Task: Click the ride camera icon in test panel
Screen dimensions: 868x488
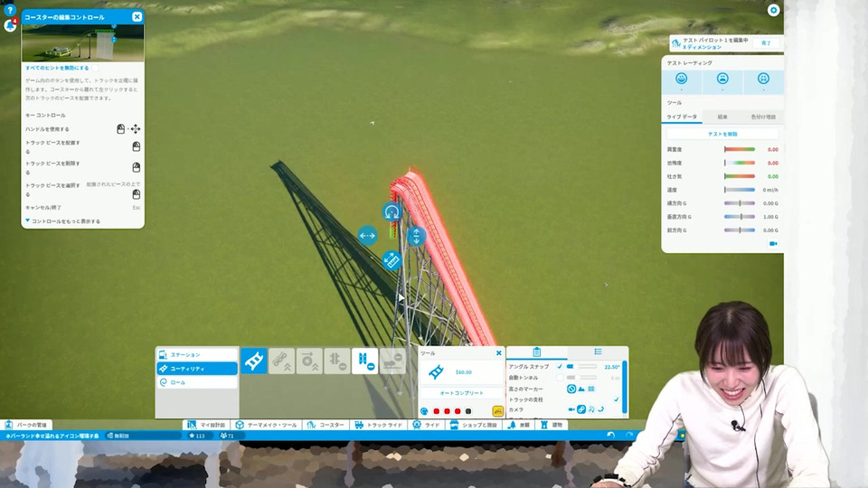Action: click(773, 243)
